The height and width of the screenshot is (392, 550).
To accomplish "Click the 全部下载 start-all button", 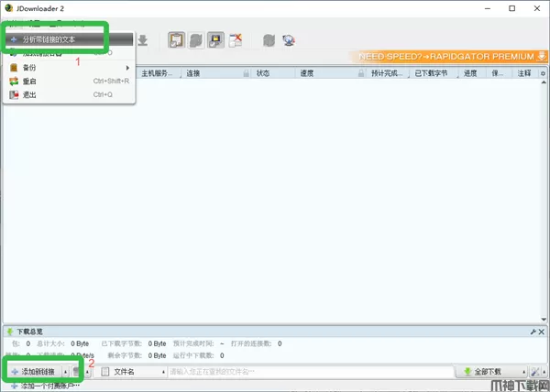I will click(x=488, y=372).
